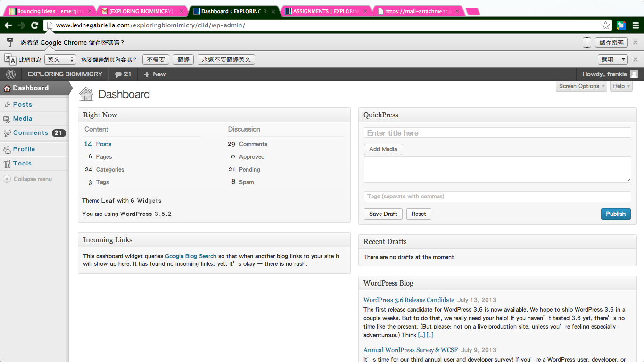Open the 21 Pending comments link

point(244,170)
